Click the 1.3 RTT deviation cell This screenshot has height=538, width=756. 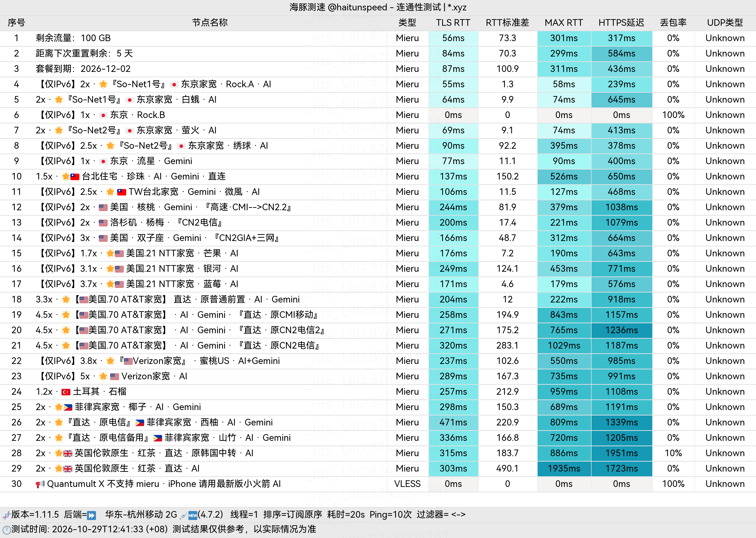pyautogui.click(x=507, y=84)
